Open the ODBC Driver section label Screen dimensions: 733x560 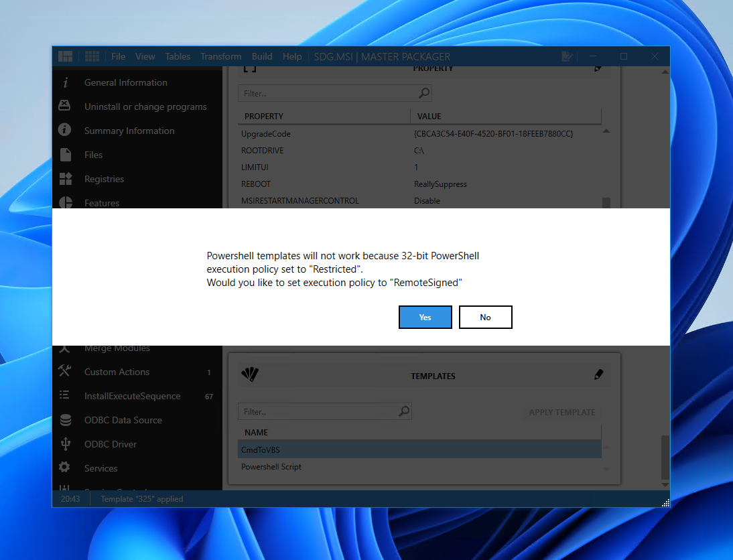coord(111,444)
